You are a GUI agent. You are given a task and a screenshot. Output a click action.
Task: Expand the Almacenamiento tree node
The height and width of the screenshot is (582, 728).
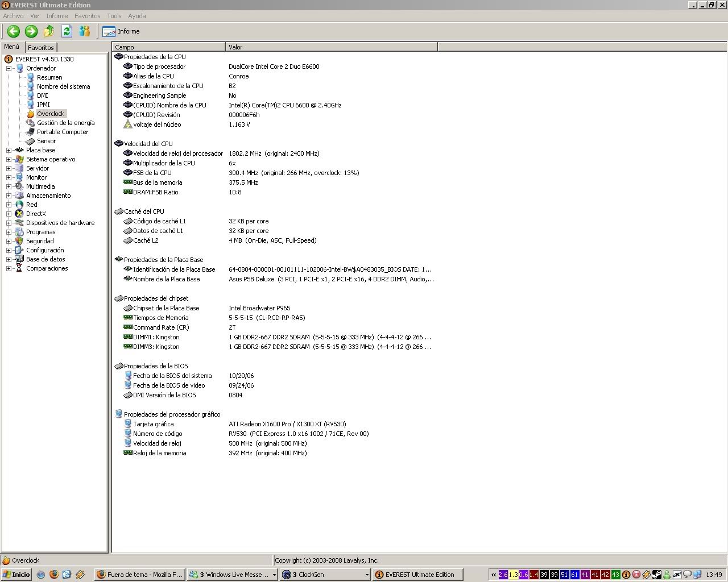pyautogui.click(x=9, y=196)
